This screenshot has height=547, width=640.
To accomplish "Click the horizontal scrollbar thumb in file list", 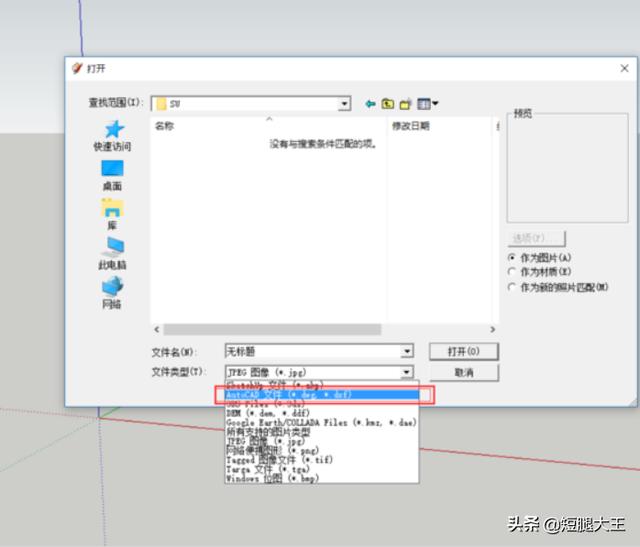I will point(272,329).
